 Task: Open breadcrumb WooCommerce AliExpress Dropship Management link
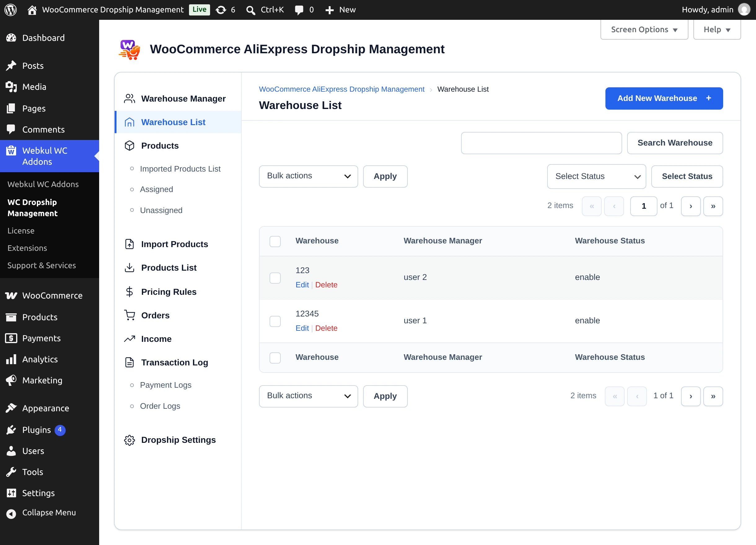[x=342, y=89]
